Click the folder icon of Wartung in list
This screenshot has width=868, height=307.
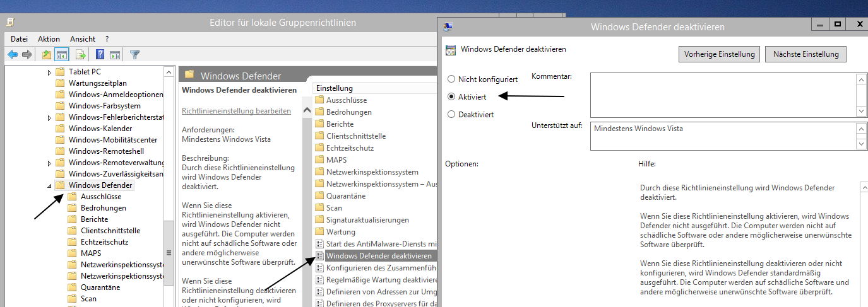[x=320, y=232]
